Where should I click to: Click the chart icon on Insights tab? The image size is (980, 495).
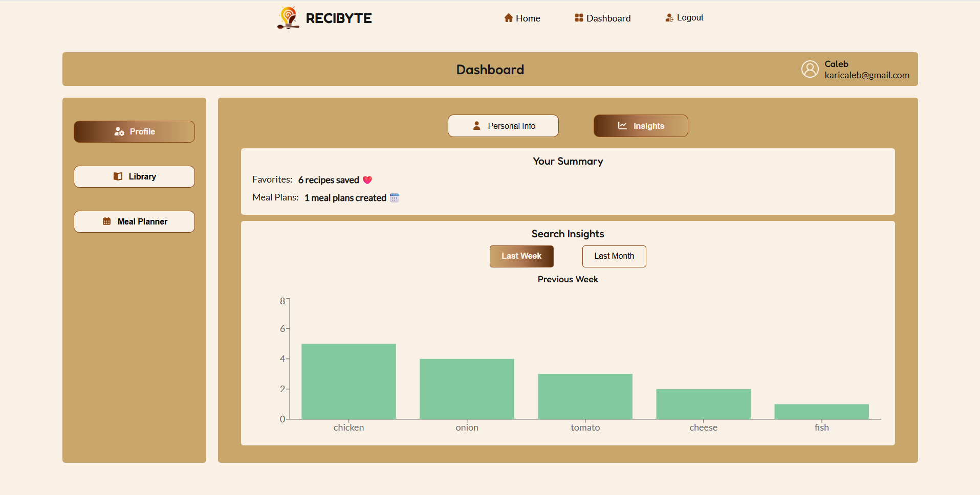[x=622, y=125]
